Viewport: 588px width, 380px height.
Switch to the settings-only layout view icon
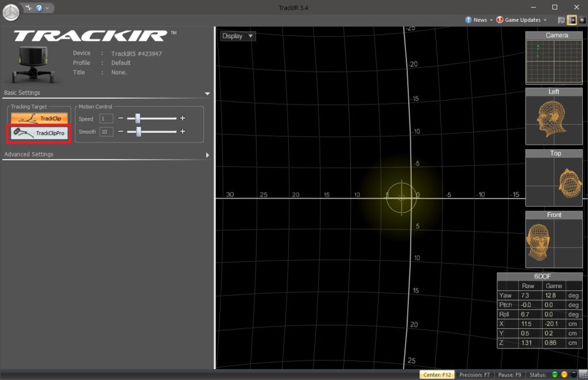point(562,20)
